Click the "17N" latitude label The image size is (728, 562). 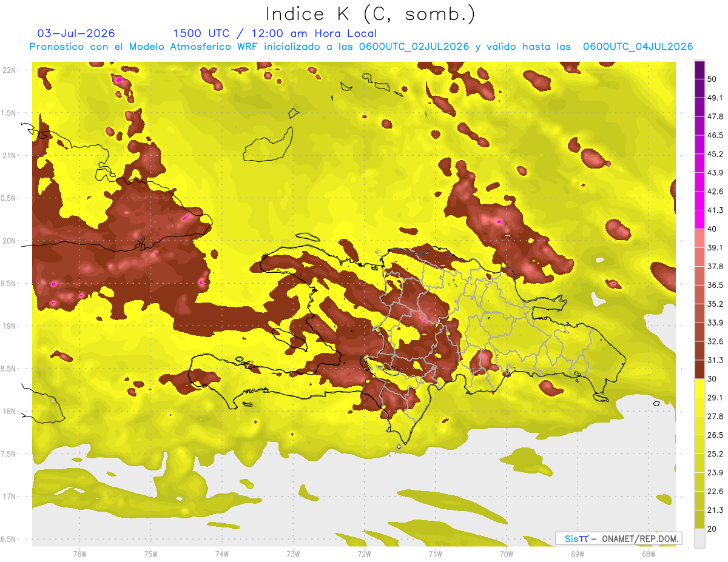coord(10,497)
